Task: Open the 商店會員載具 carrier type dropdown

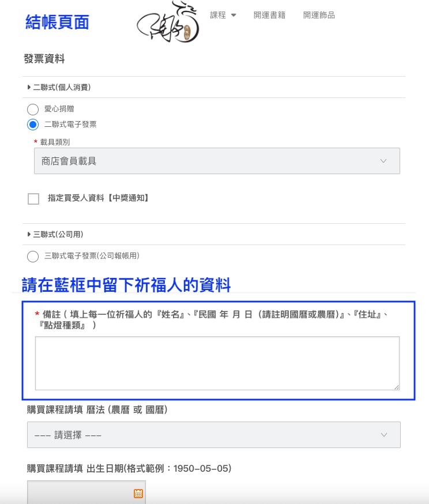Action: [217, 161]
